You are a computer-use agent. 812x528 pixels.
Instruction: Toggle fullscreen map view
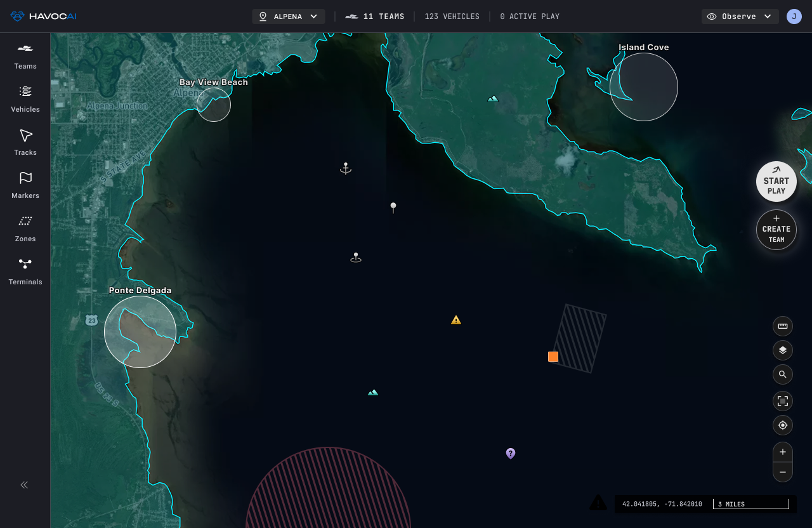coord(783,401)
